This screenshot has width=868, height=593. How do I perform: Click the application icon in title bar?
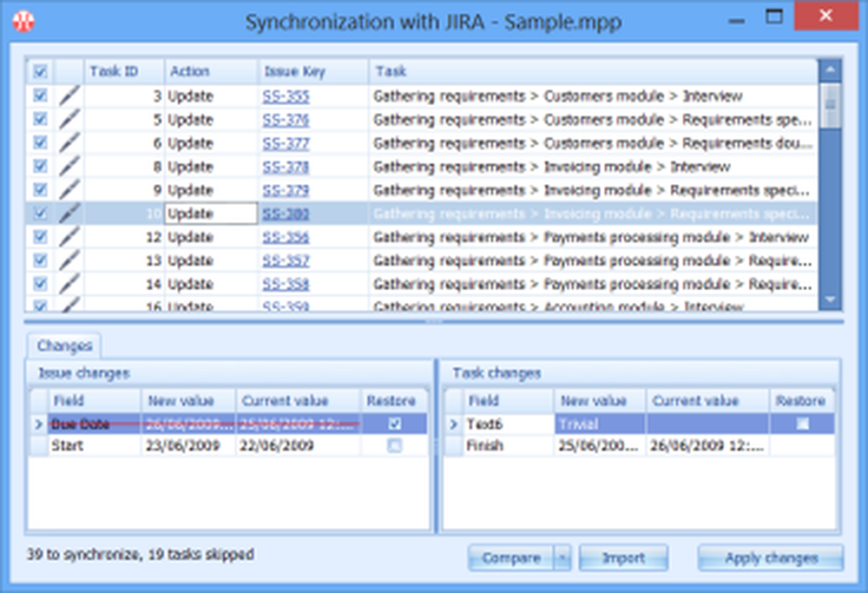(x=23, y=22)
